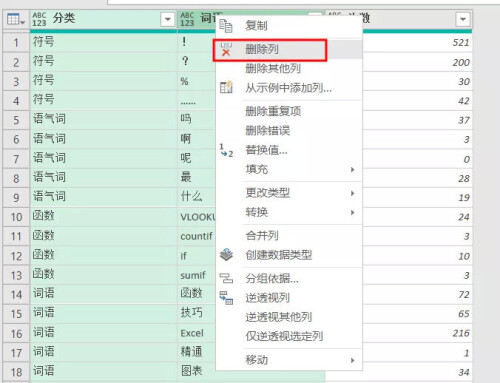Expand the 移动 submenu arrow

pyautogui.click(x=352, y=360)
